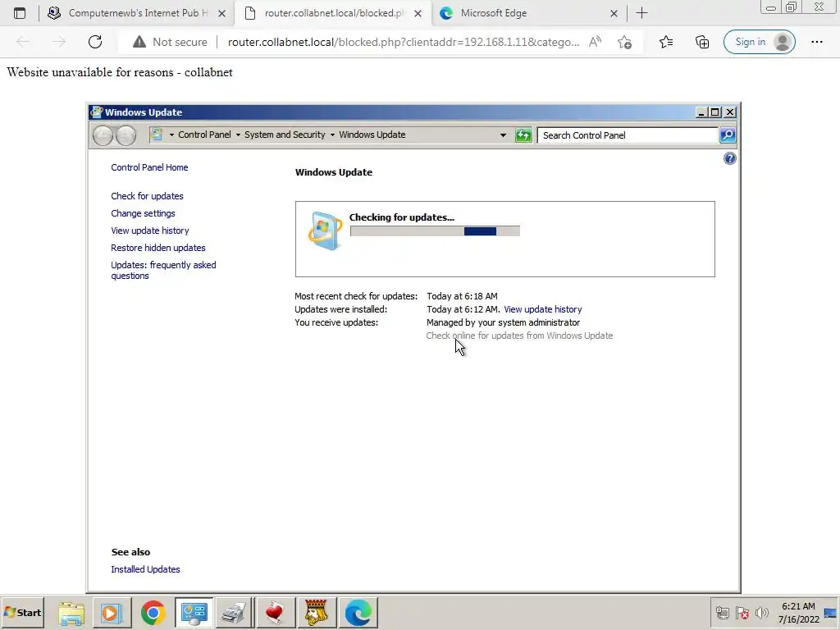
Task: Click the Control Panel search magnifier button
Action: (x=728, y=135)
